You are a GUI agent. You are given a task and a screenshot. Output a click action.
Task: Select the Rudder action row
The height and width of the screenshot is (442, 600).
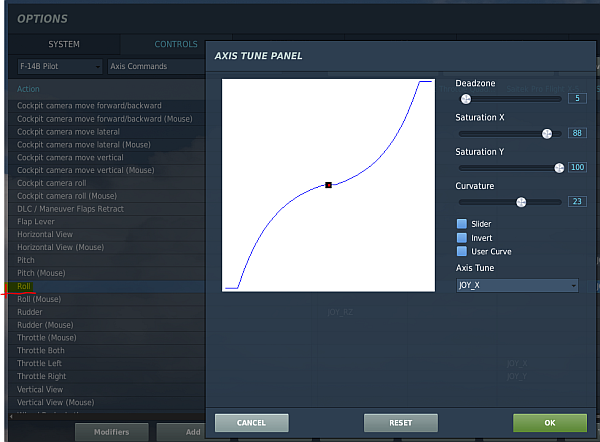click(x=107, y=312)
